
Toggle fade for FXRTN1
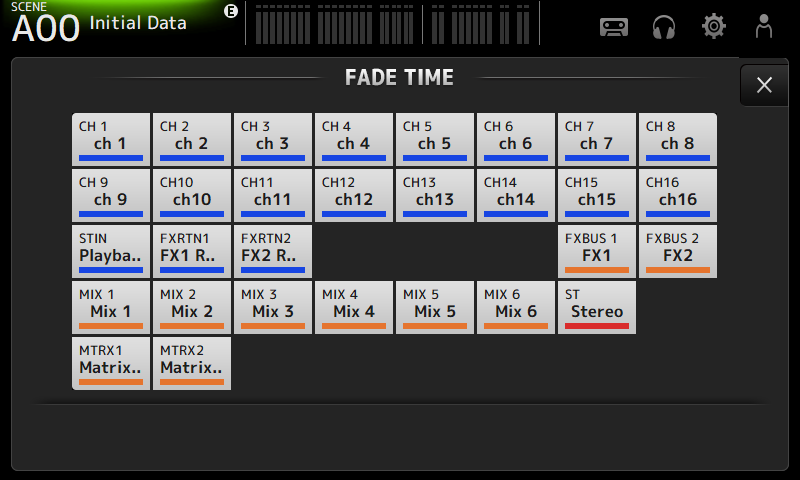[192, 251]
